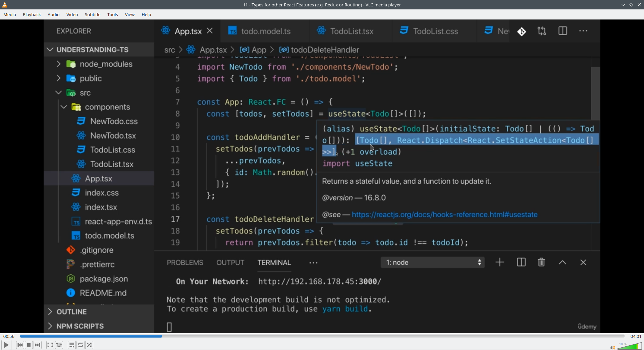Collapse the components folder

click(99, 107)
